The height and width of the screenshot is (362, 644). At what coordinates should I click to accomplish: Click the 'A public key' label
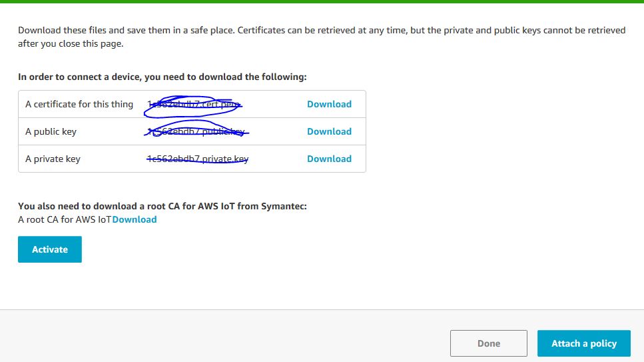(51, 131)
